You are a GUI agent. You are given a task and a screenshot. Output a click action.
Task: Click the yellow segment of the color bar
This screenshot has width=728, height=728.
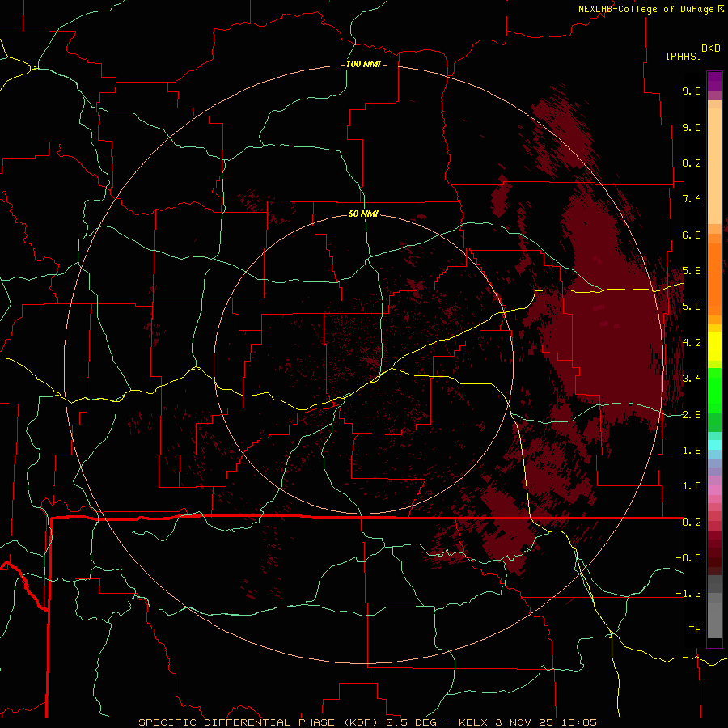pyautogui.click(x=714, y=346)
